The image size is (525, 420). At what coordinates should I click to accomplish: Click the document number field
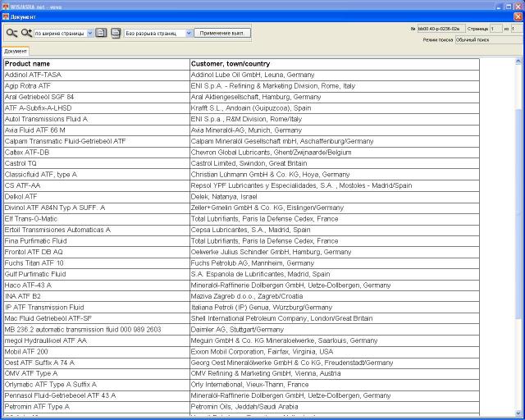pyautogui.click(x=441, y=29)
